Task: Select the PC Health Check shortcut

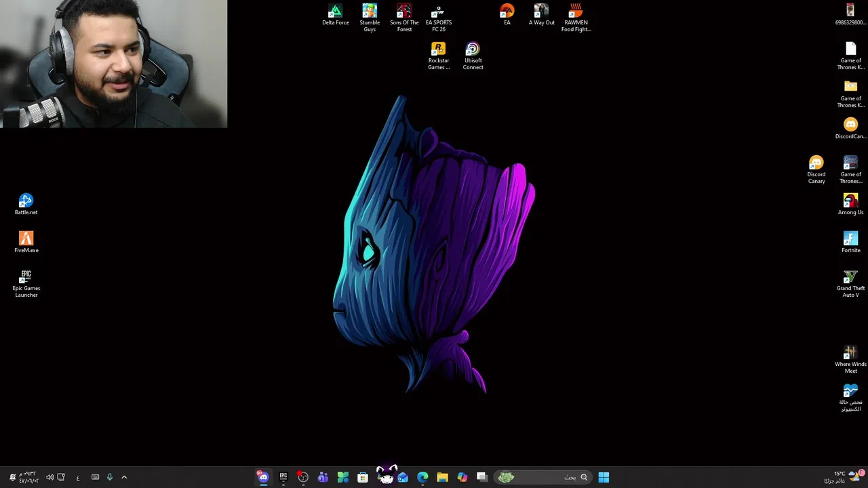Action: point(850,397)
